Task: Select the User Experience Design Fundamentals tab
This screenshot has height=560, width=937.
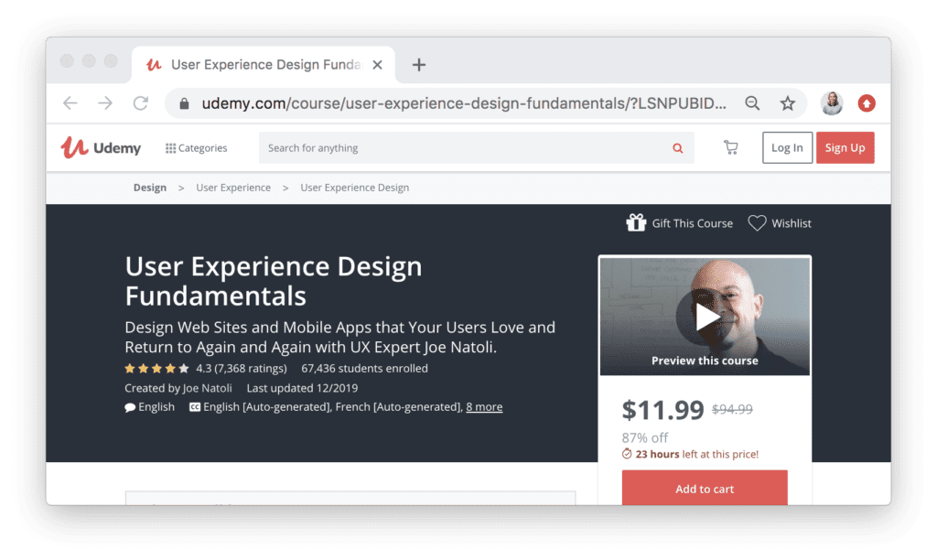Action: tap(264, 65)
